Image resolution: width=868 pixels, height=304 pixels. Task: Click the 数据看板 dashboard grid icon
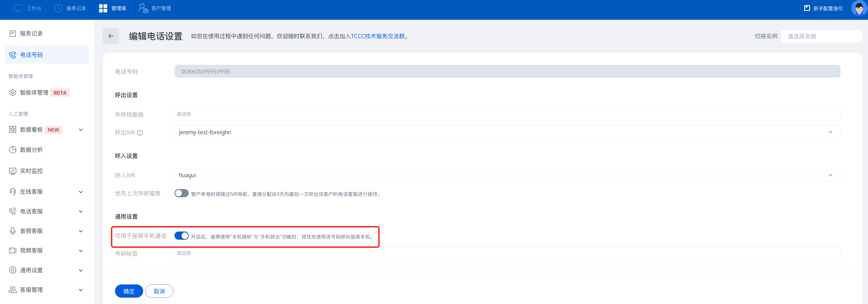[12, 130]
